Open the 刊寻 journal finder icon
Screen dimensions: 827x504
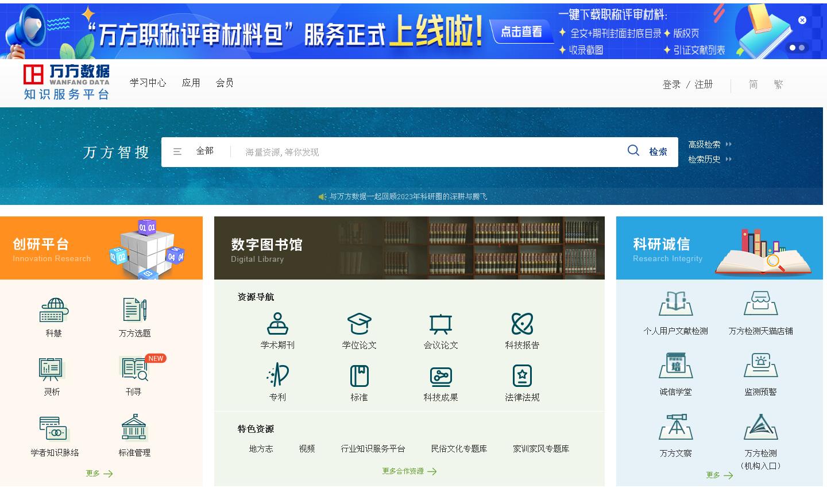(135, 369)
